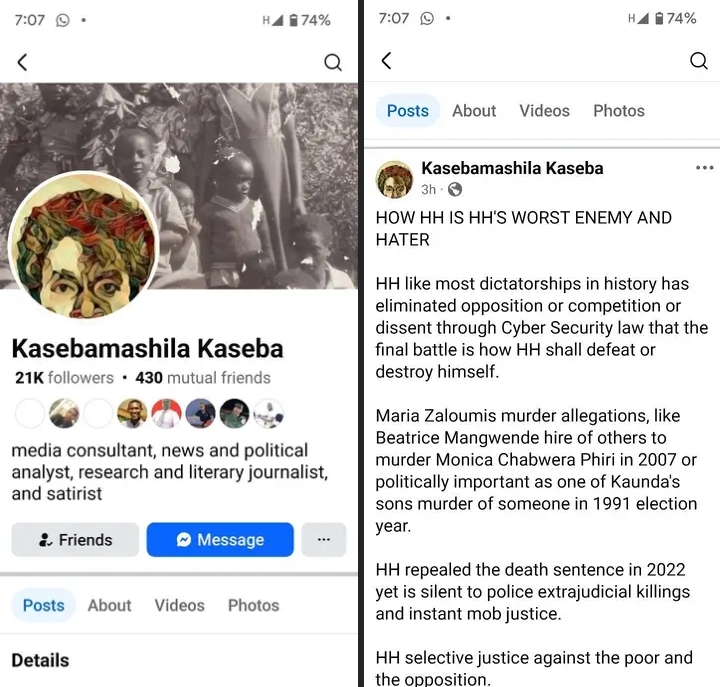
Task: Tap the back arrow on profile screen
Action: pyautogui.click(x=23, y=62)
